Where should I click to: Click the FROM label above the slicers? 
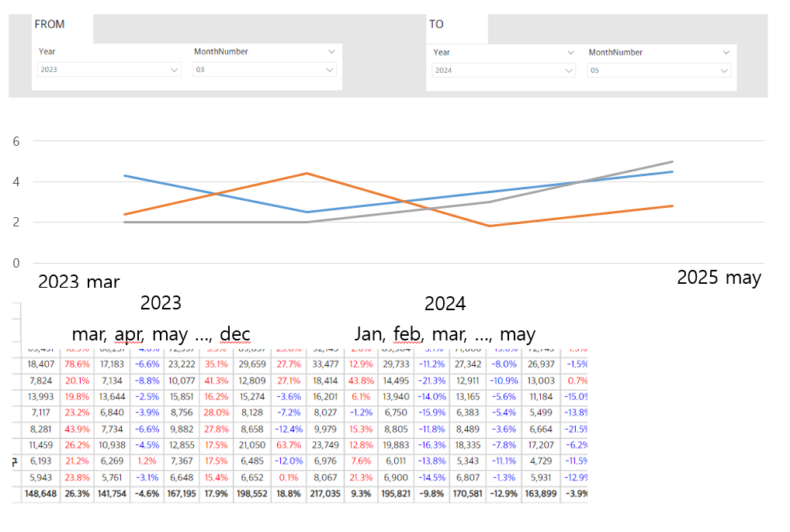tap(50, 24)
